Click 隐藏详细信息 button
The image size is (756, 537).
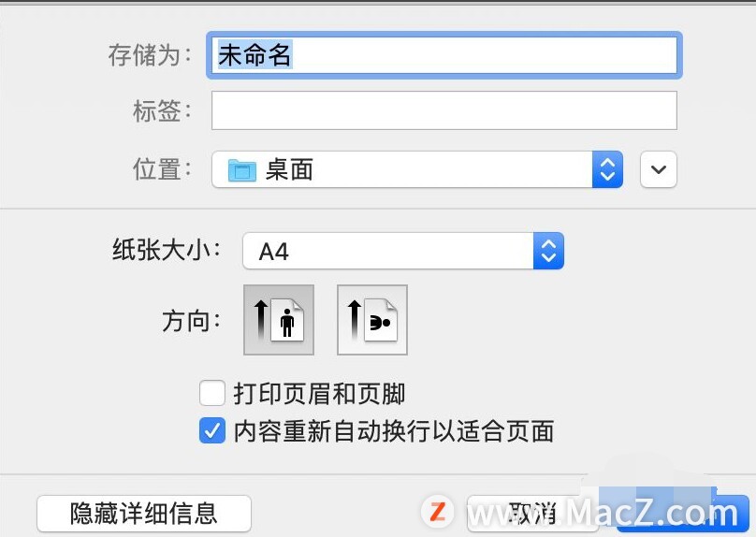pos(144,514)
